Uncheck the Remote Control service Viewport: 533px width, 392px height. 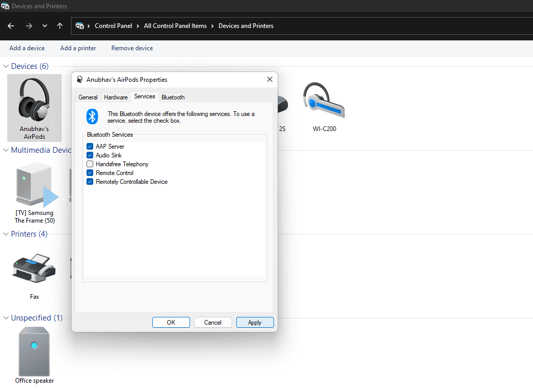click(90, 173)
